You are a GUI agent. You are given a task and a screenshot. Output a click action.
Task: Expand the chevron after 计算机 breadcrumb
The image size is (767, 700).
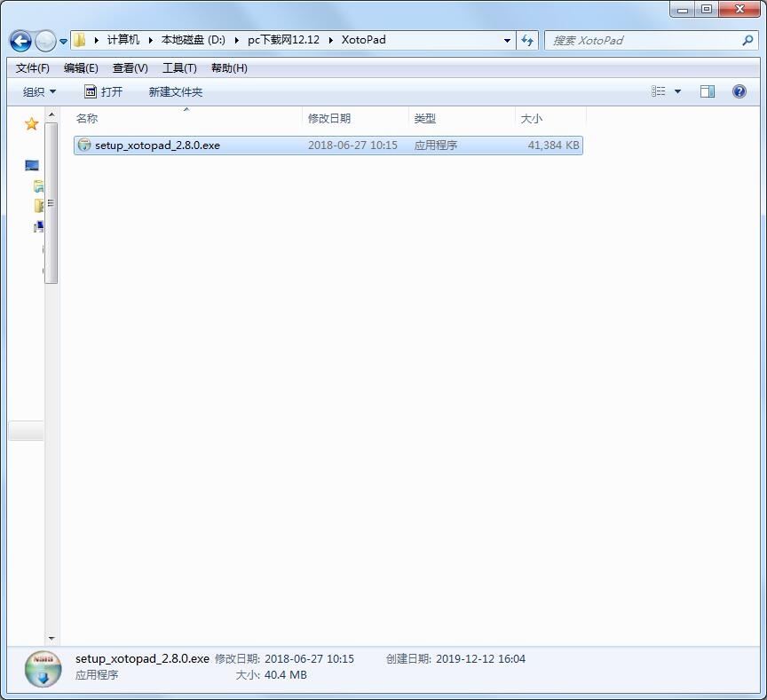151,40
